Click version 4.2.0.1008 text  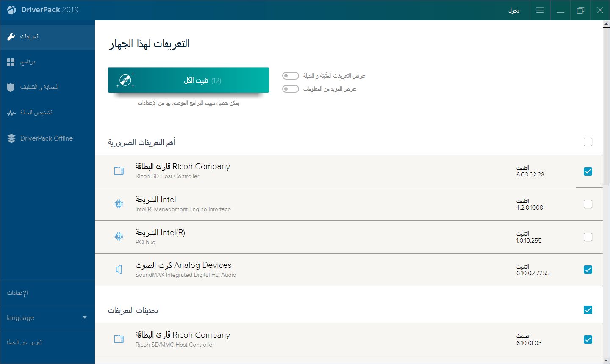[x=530, y=207]
